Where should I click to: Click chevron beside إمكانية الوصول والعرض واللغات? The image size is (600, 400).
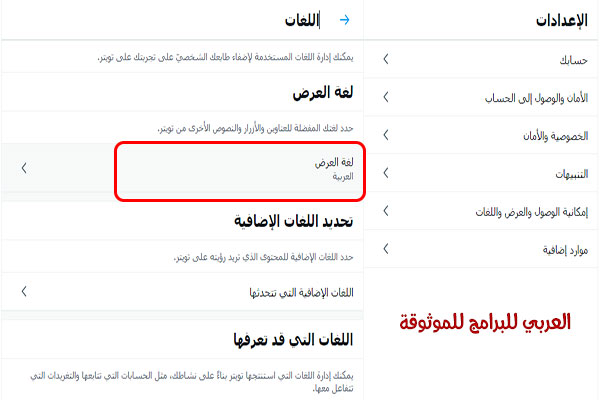[x=386, y=211]
